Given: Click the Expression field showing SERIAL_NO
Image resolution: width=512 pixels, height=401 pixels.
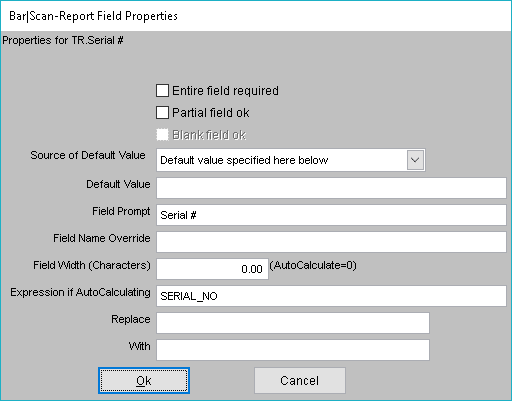Looking at the screenshot, I should tap(331, 296).
